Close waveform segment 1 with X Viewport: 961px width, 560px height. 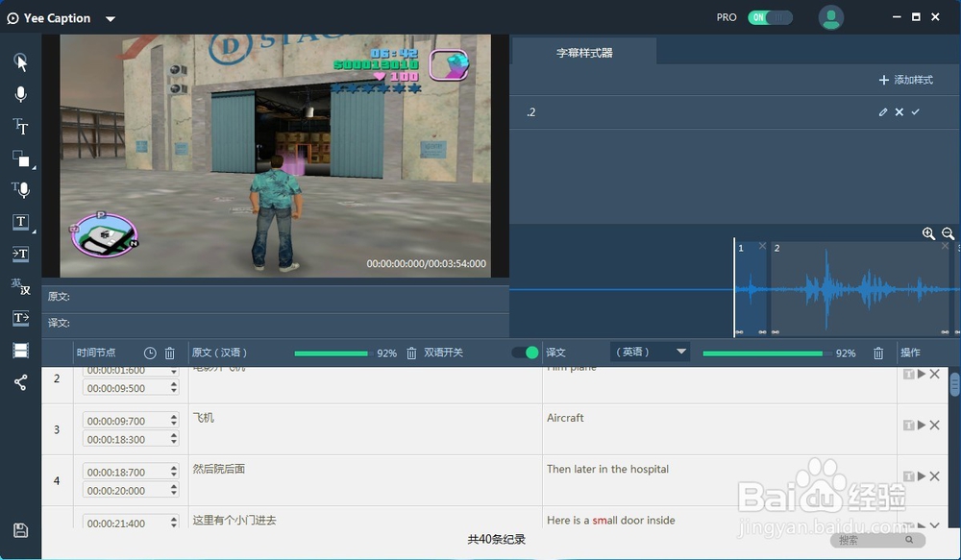(762, 246)
